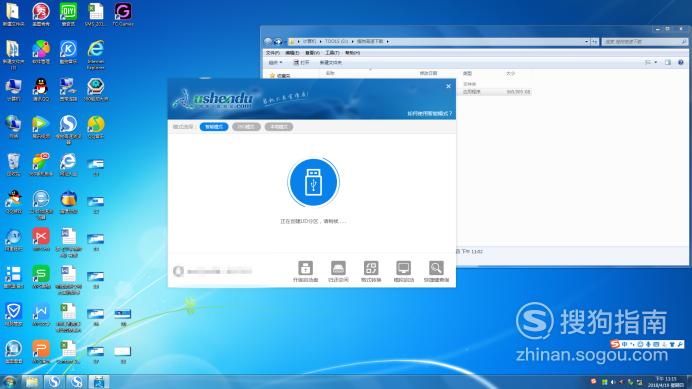Screen dimensions: 692x389
Task: Open the 编辑(E) menu in Explorer
Action: (x=292, y=53)
